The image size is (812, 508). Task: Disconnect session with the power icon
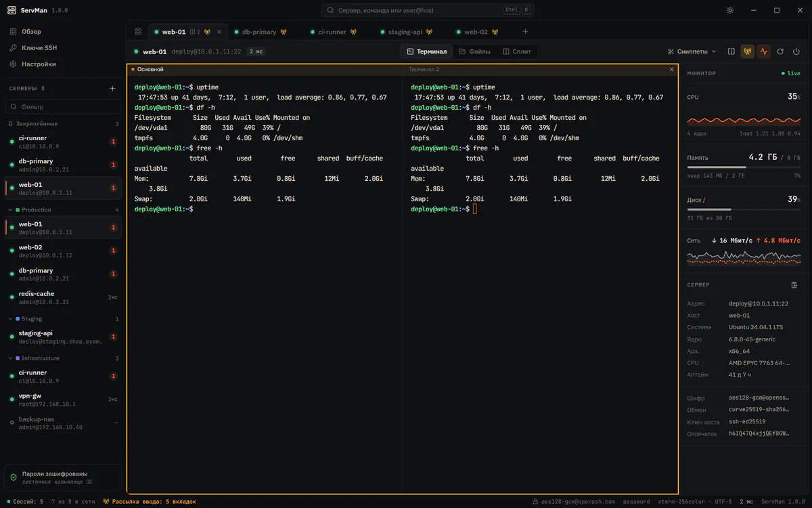[796, 51]
